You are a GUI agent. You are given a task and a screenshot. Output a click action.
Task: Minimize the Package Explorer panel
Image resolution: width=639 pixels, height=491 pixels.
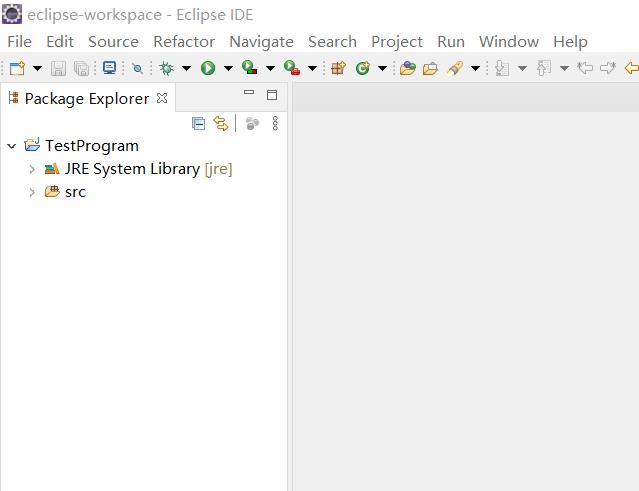point(249,93)
